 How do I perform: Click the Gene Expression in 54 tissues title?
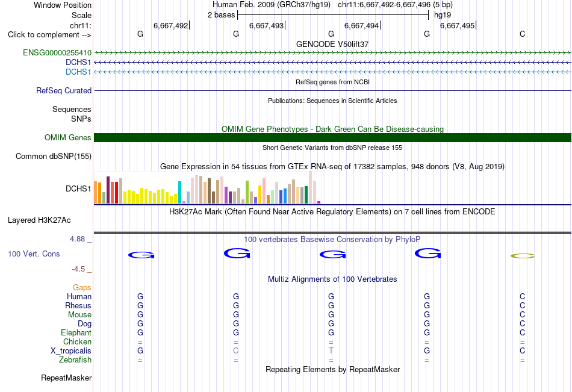tap(332, 167)
